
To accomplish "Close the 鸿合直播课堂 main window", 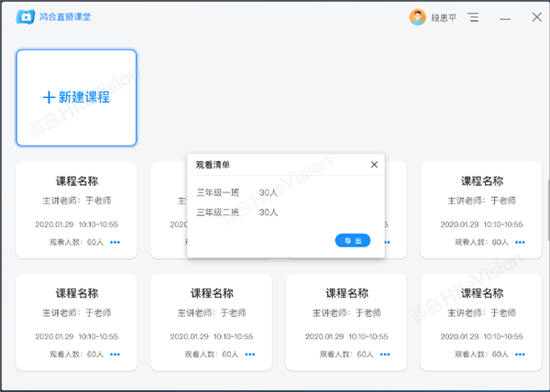I will [536, 16].
